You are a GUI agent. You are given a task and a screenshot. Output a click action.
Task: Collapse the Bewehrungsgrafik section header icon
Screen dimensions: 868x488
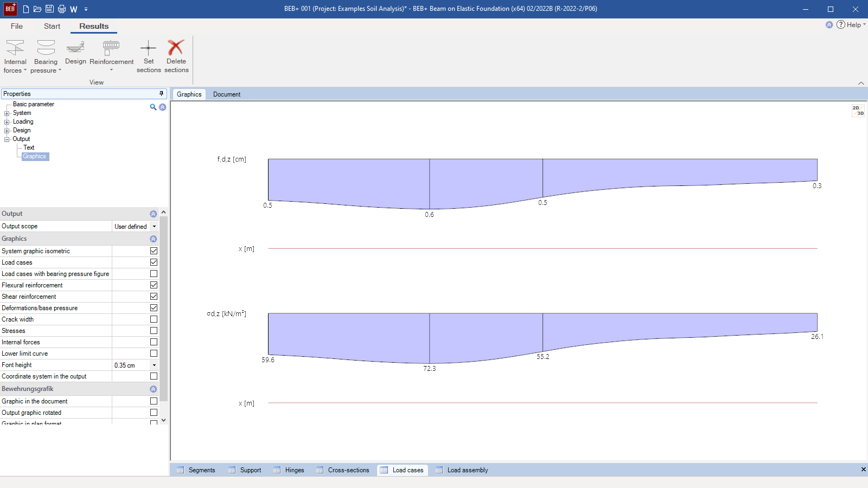pyautogui.click(x=153, y=389)
